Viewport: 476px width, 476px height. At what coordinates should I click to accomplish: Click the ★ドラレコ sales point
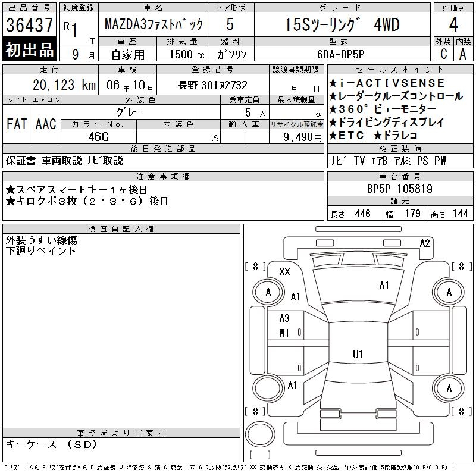(x=395, y=136)
